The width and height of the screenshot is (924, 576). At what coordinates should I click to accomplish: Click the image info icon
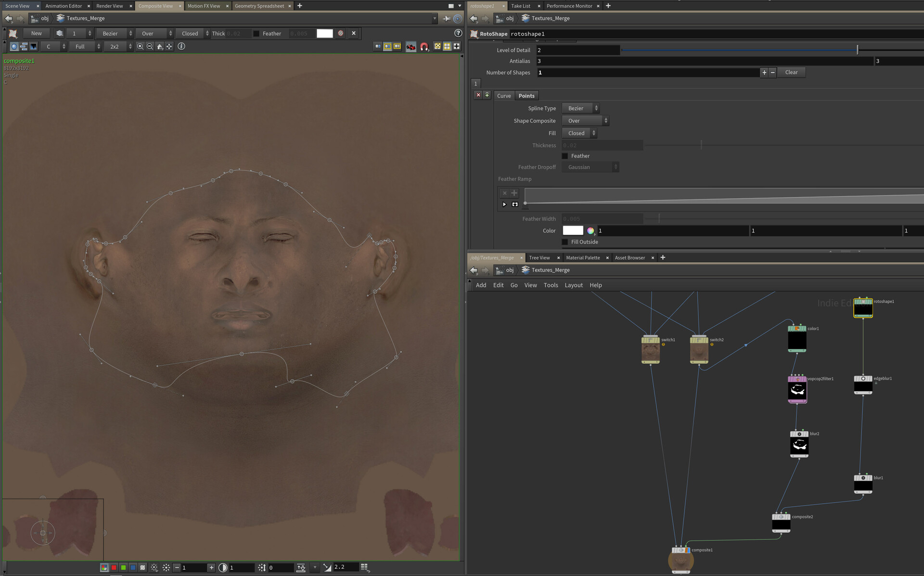point(181,47)
